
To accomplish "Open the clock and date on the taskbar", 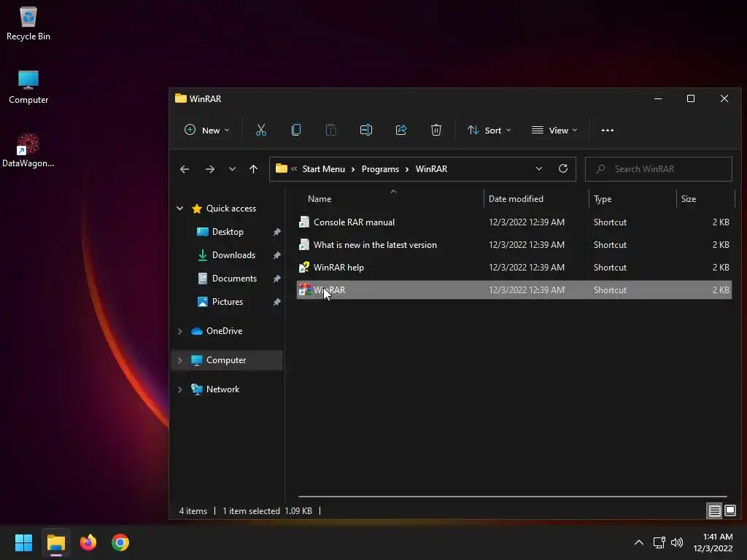I will 713,542.
